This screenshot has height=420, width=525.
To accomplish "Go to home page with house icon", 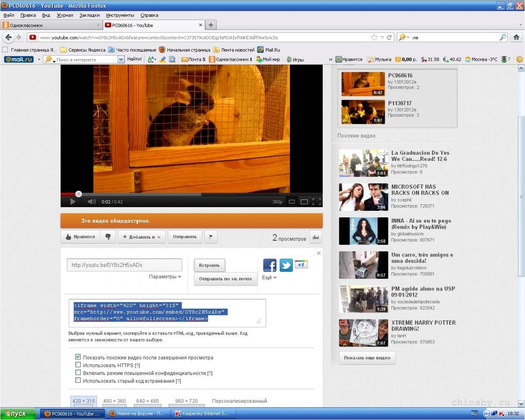I will pyautogui.click(x=517, y=37).
